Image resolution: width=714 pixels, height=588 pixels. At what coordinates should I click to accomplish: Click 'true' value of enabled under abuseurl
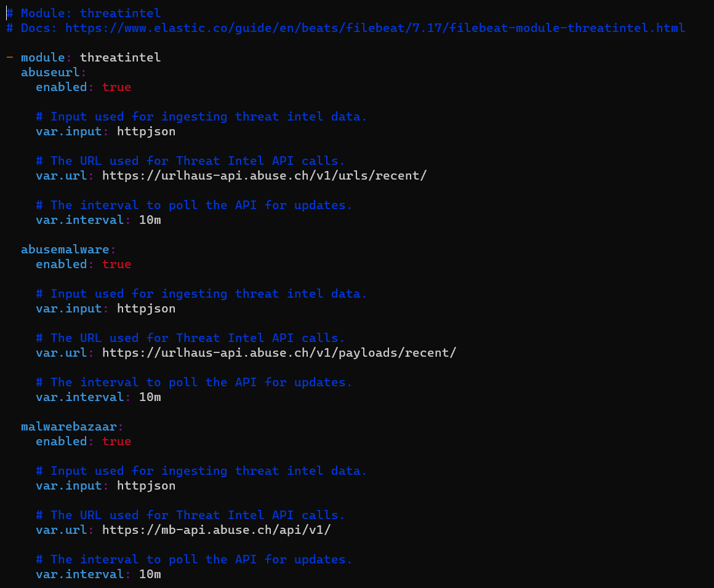(x=116, y=87)
